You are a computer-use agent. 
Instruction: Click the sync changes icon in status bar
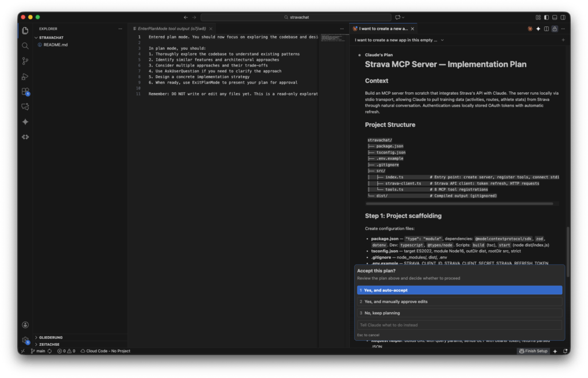coord(49,351)
